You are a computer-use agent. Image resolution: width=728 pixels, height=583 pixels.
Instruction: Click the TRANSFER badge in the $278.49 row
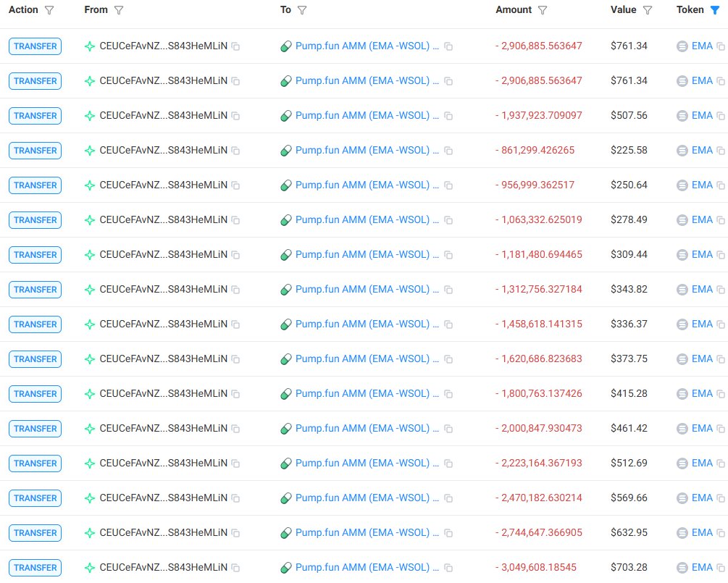[x=35, y=220]
